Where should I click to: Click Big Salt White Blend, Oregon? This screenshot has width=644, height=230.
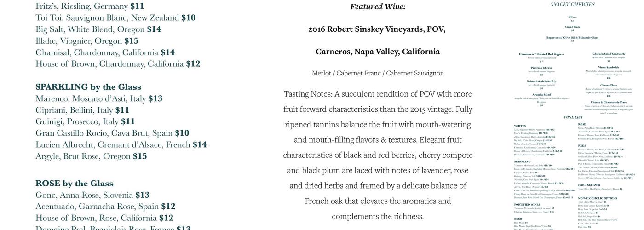[x=98, y=29]
